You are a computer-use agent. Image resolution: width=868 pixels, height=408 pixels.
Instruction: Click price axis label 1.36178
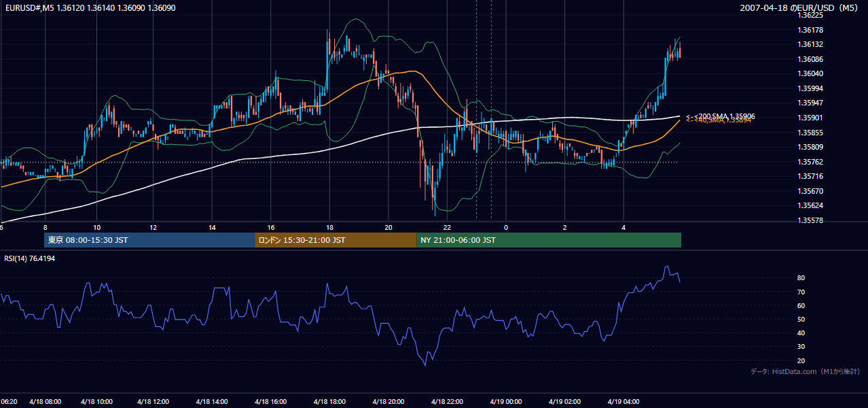point(810,30)
